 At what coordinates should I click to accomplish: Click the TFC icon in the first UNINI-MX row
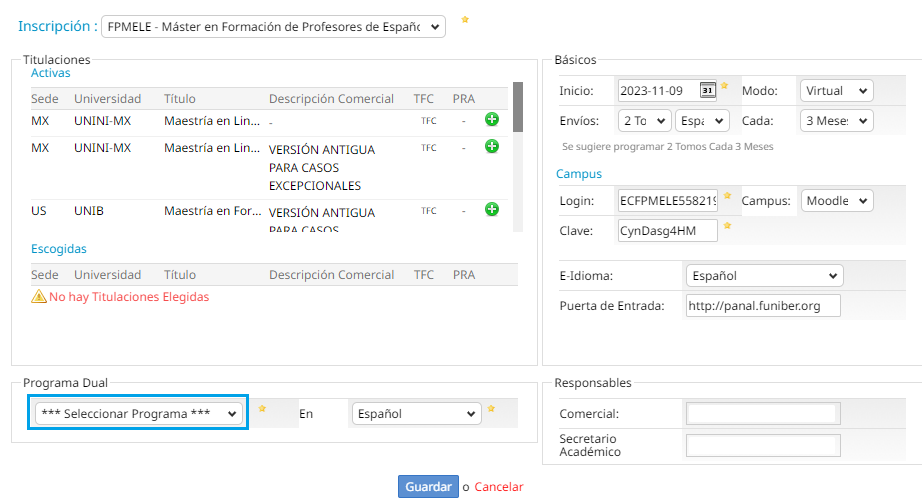428,121
